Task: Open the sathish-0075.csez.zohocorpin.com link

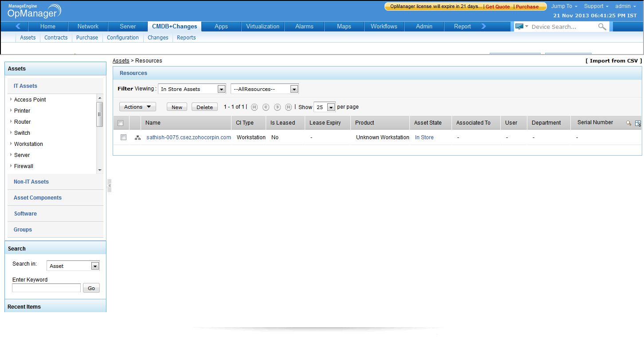Action: [188, 137]
